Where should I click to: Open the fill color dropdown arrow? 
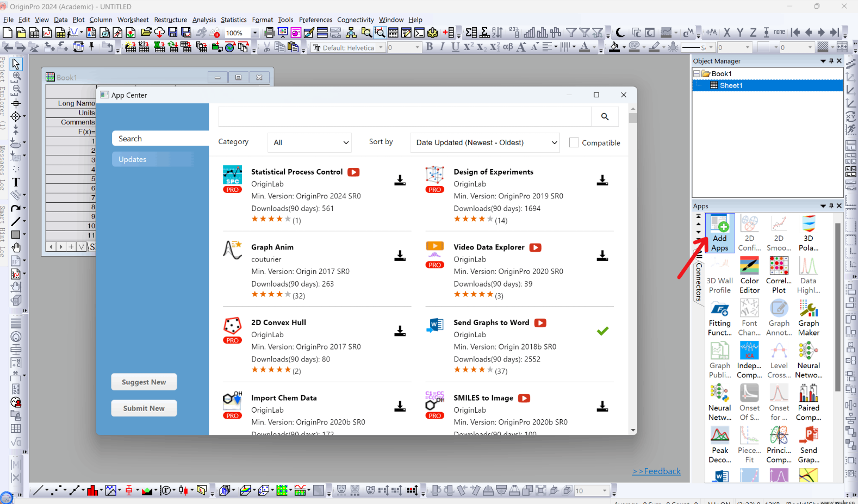tap(624, 47)
